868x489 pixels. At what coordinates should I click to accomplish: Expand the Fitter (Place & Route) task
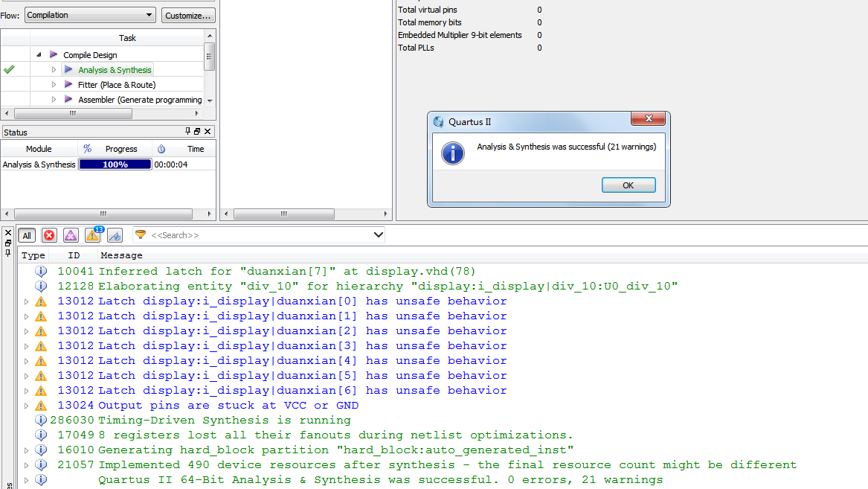(54, 85)
